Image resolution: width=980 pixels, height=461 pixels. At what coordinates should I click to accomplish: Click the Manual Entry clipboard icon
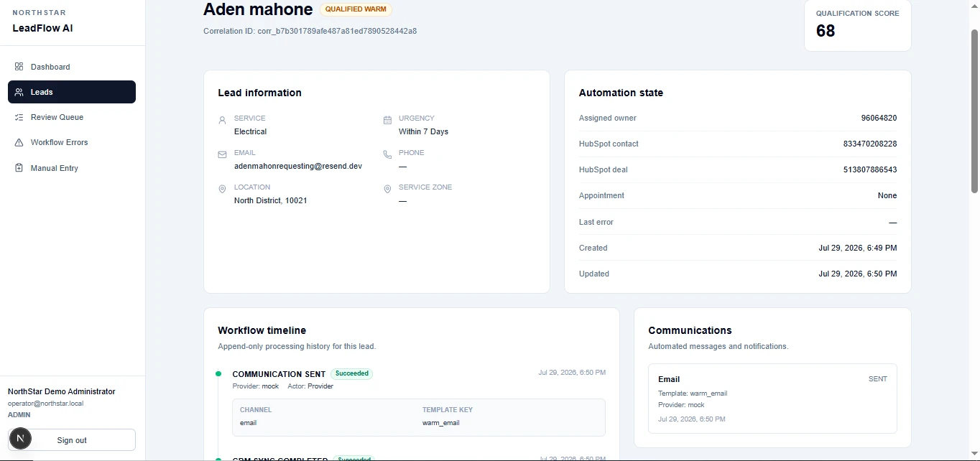(x=19, y=168)
